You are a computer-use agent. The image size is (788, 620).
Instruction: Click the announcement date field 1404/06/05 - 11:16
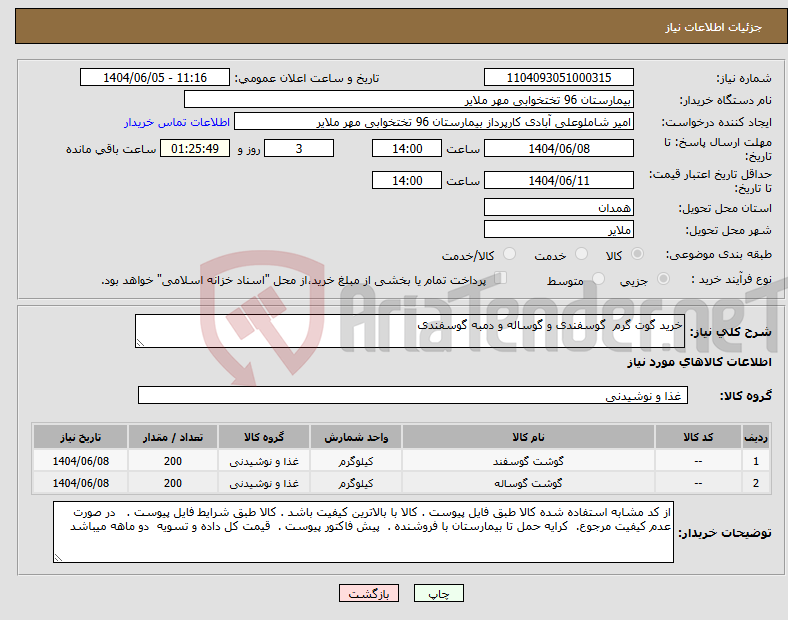(x=155, y=77)
